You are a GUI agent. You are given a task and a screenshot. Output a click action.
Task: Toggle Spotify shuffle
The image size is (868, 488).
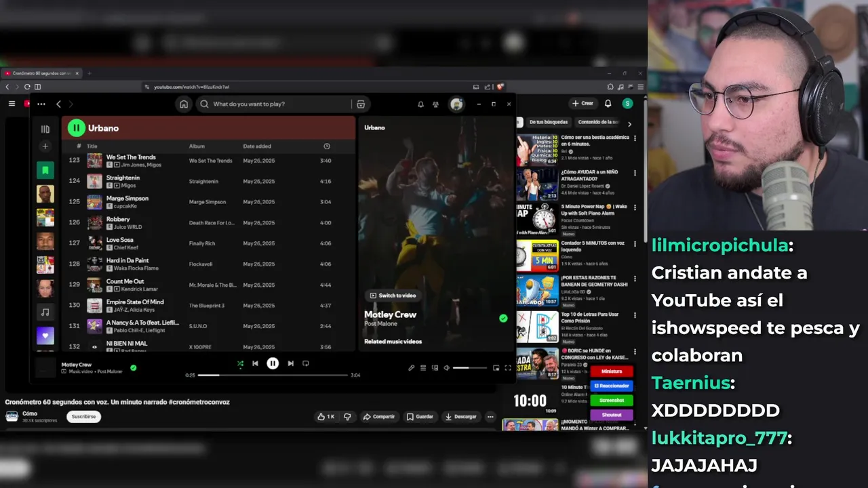pyautogui.click(x=240, y=363)
